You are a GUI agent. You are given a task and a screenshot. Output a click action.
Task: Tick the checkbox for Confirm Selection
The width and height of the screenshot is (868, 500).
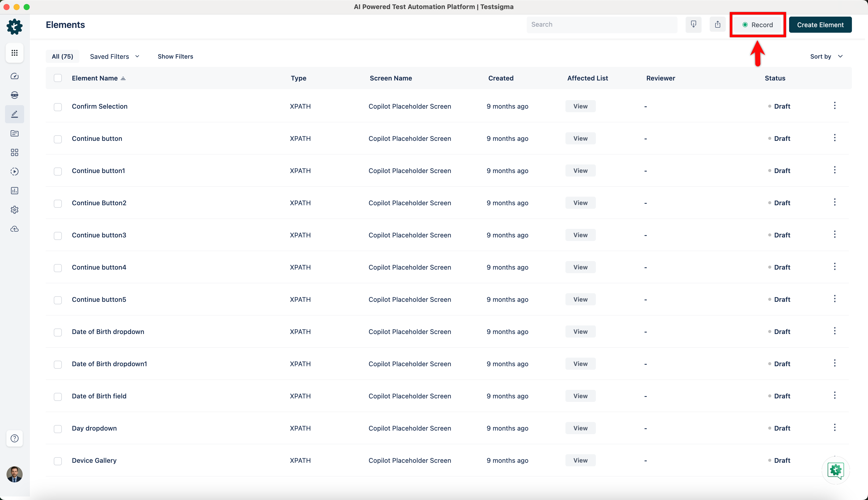pos(58,107)
